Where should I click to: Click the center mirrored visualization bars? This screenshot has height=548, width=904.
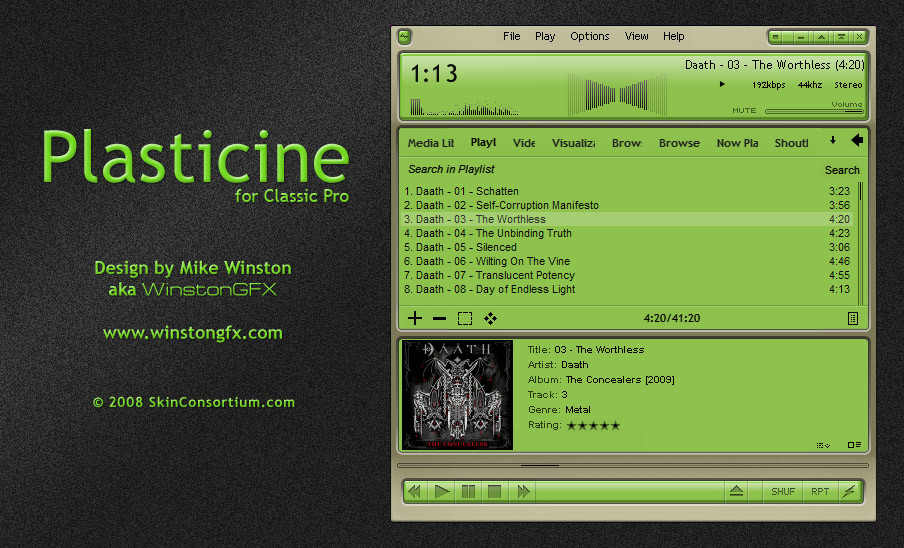point(617,95)
